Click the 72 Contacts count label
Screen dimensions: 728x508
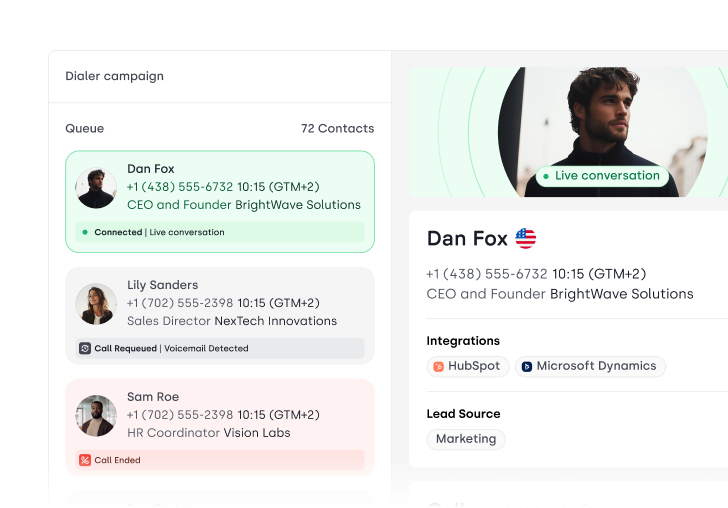[x=337, y=129]
